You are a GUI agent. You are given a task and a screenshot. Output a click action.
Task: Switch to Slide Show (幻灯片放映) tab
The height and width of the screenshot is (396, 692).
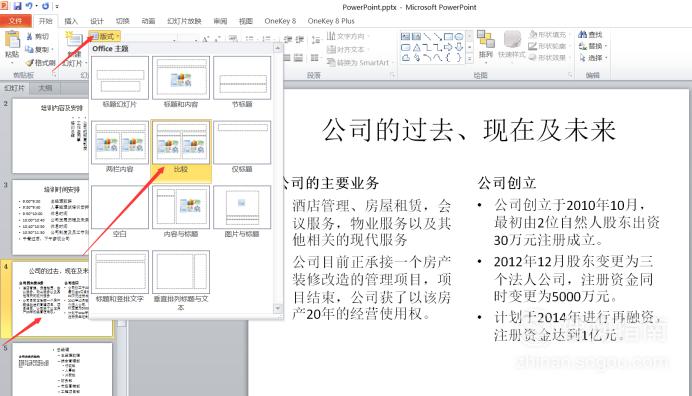coord(184,21)
